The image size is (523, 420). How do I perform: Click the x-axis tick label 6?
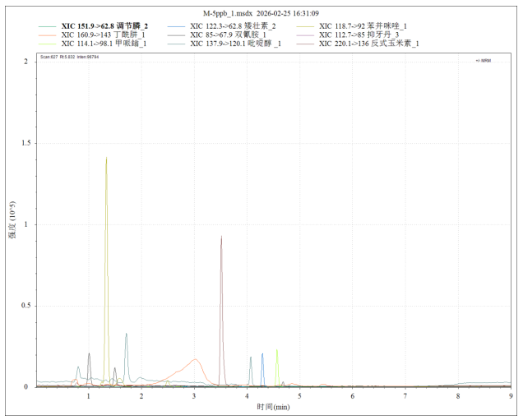coord(352,396)
